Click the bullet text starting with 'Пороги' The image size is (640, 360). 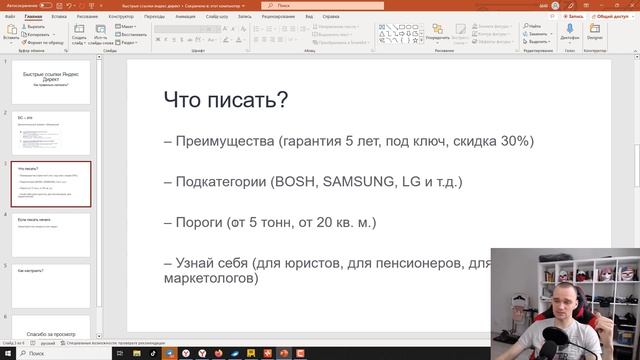[270, 222]
